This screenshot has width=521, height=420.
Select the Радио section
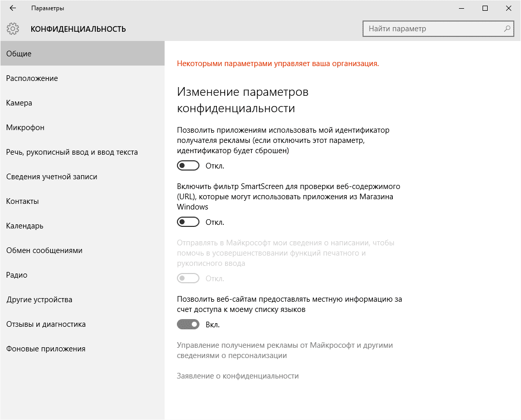[83, 275]
